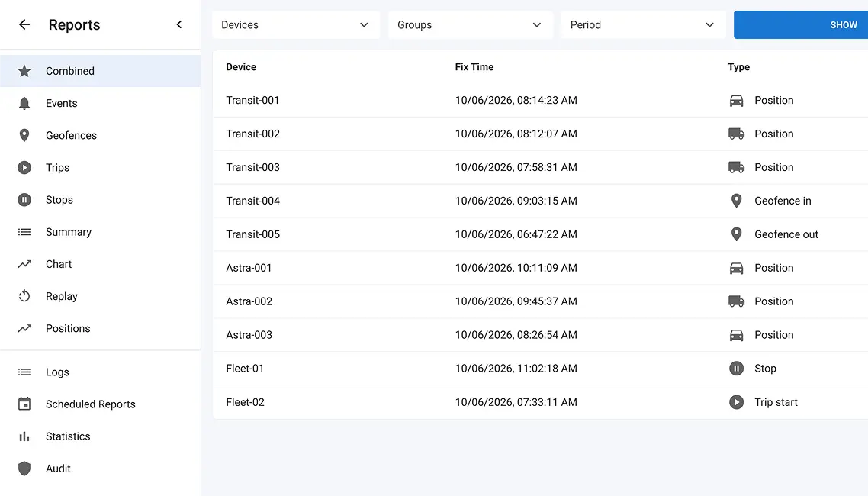Open Scheduled Reports page
This screenshot has height=496, width=868.
click(x=100, y=404)
